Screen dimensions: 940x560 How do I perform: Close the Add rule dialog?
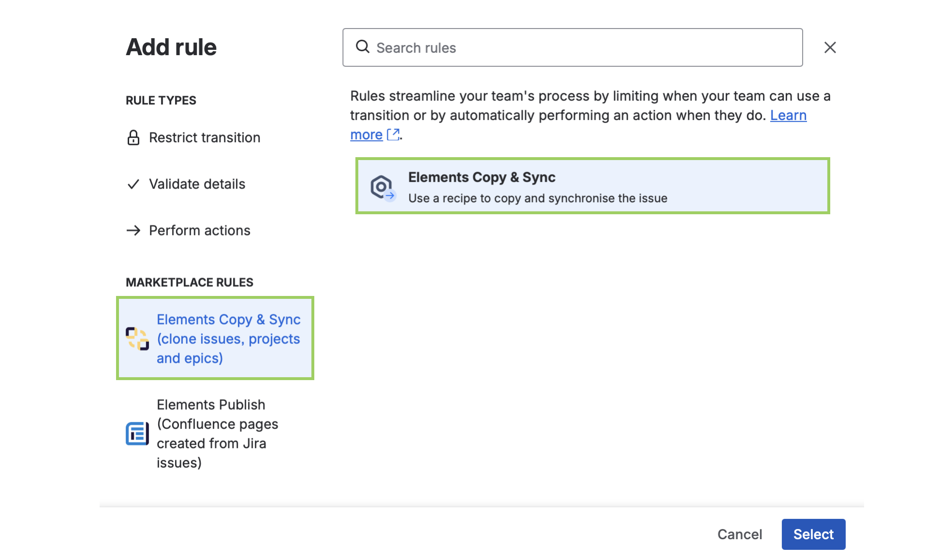pos(830,47)
